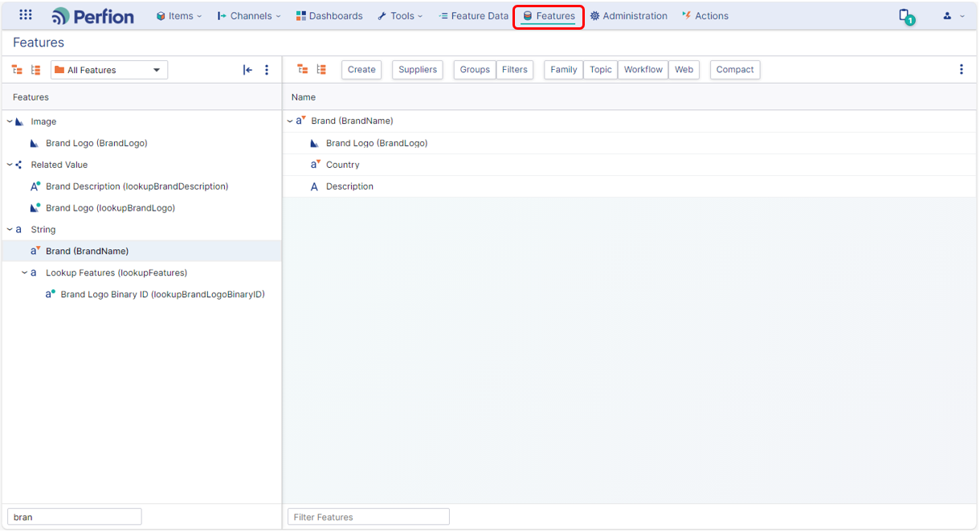The width and height of the screenshot is (980, 532).
Task: Collapse Brand (BrandName) node in right panel
Action: (290, 121)
